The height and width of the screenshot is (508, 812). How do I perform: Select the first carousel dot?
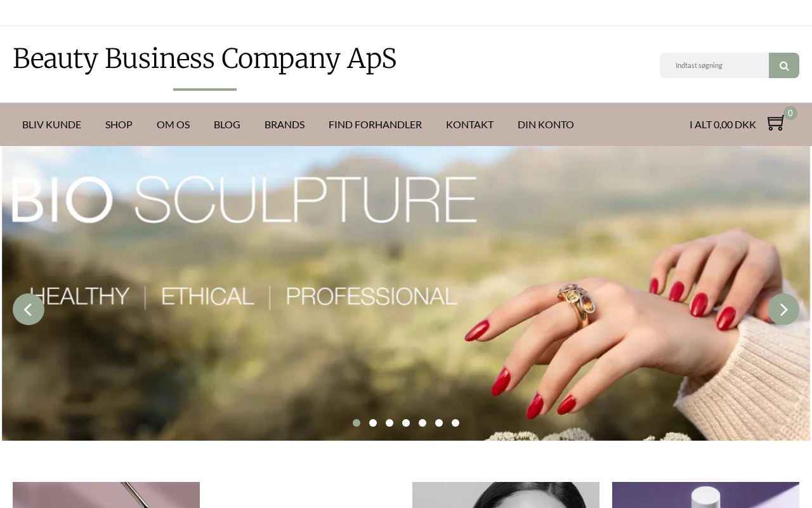click(x=357, y=423)
